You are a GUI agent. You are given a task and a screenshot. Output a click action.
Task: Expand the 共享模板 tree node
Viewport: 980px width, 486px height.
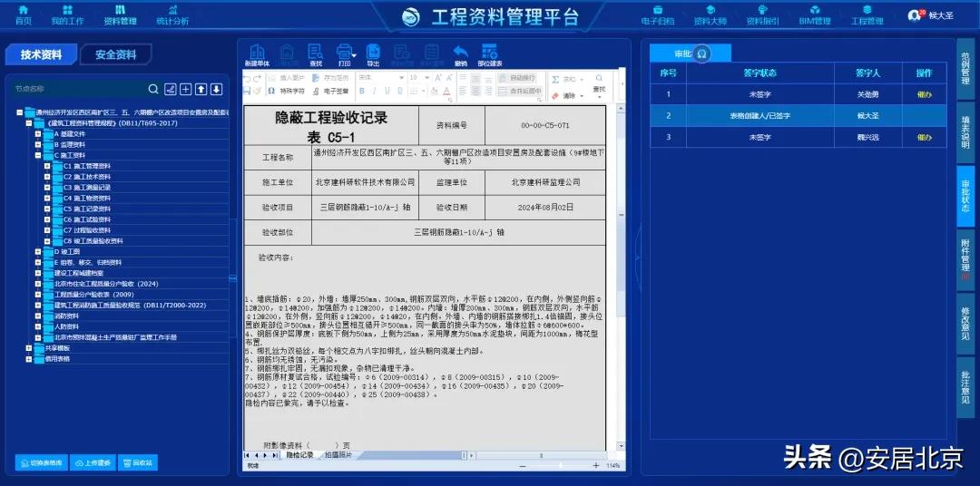29,348
